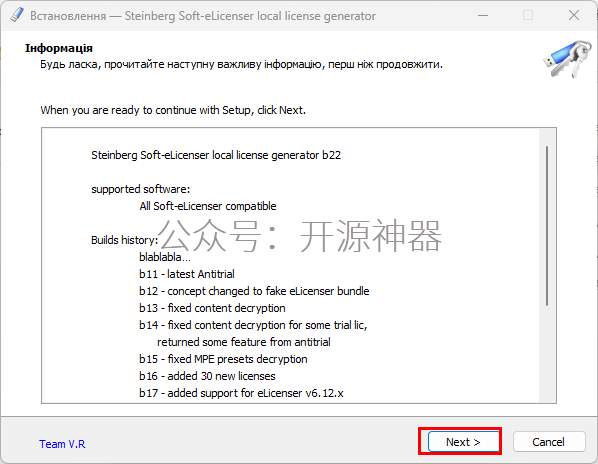Click 'b15 - fixed MPE presets decryption' line

(223, 359)
